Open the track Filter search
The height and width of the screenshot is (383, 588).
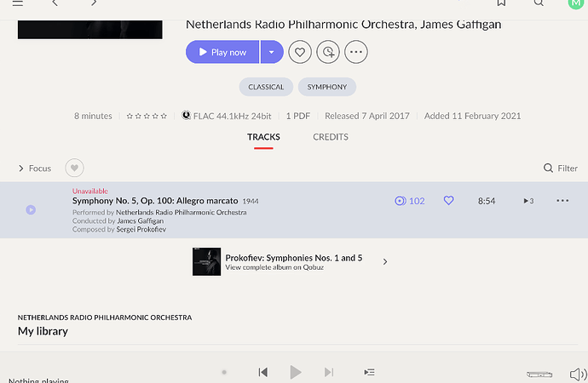tap(561, 169)
